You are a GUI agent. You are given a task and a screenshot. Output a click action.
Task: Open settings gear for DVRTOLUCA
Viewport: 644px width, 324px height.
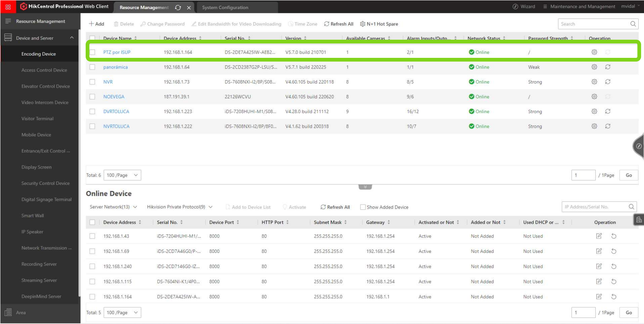[x=594, y=111]
